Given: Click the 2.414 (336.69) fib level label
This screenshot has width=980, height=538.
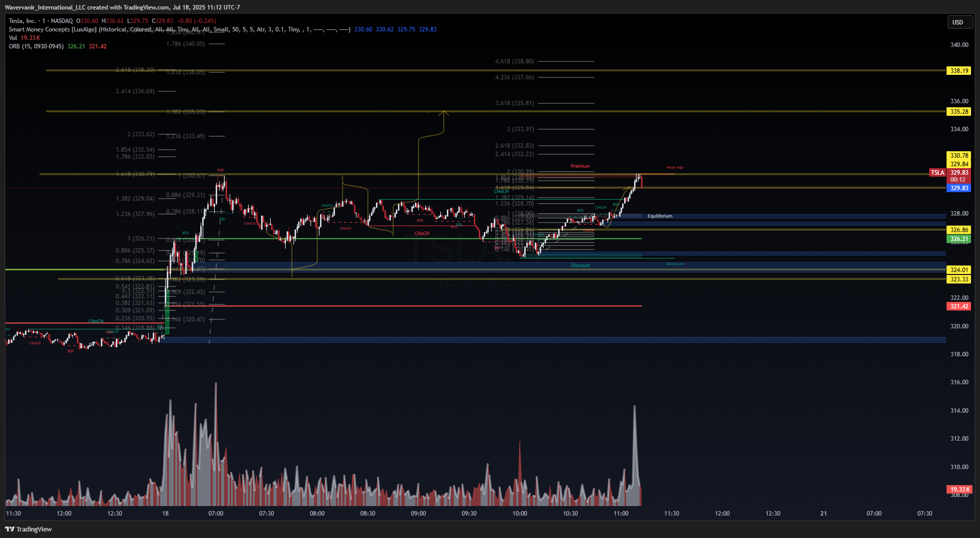Looking at the screenshot, I should [x=135, y=91].
